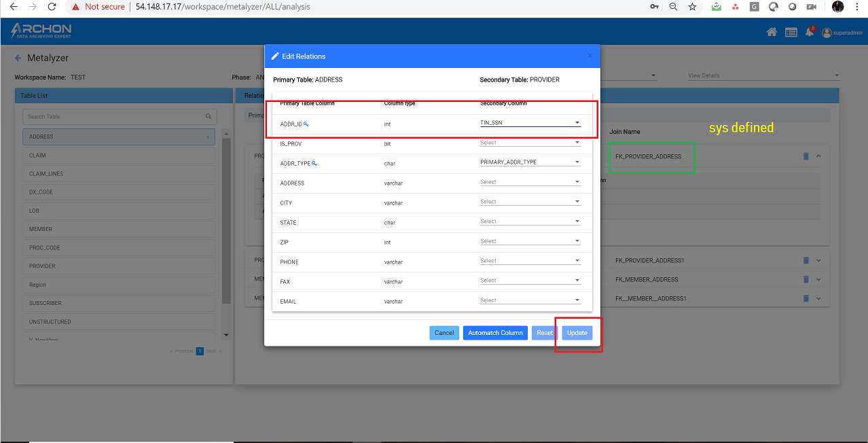
Task: Click the browser address bar
Action: pos(353,6)
